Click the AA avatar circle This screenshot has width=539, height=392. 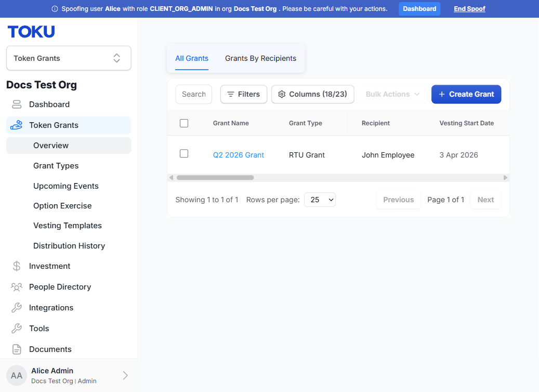pyautogui.click(x=17, y=375)
